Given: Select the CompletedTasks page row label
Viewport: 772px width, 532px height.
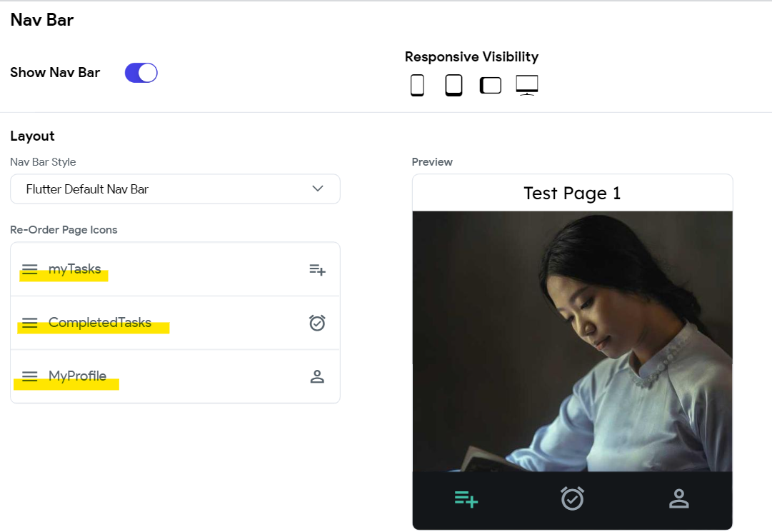Looking at the screenshot, I should (99, 322).
